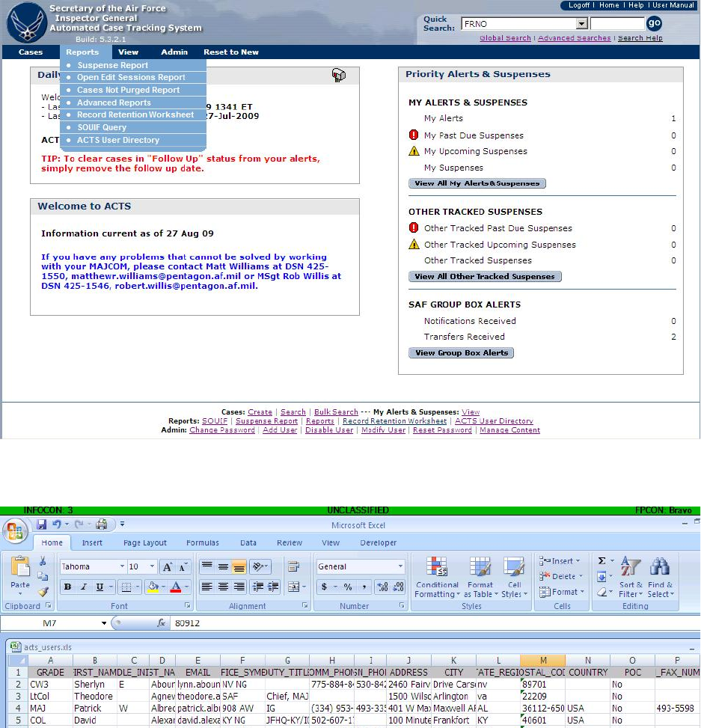Viewport: 701px width, 728px height.
Task: Click the Excel Office button
Action: [x=15, y=530]
